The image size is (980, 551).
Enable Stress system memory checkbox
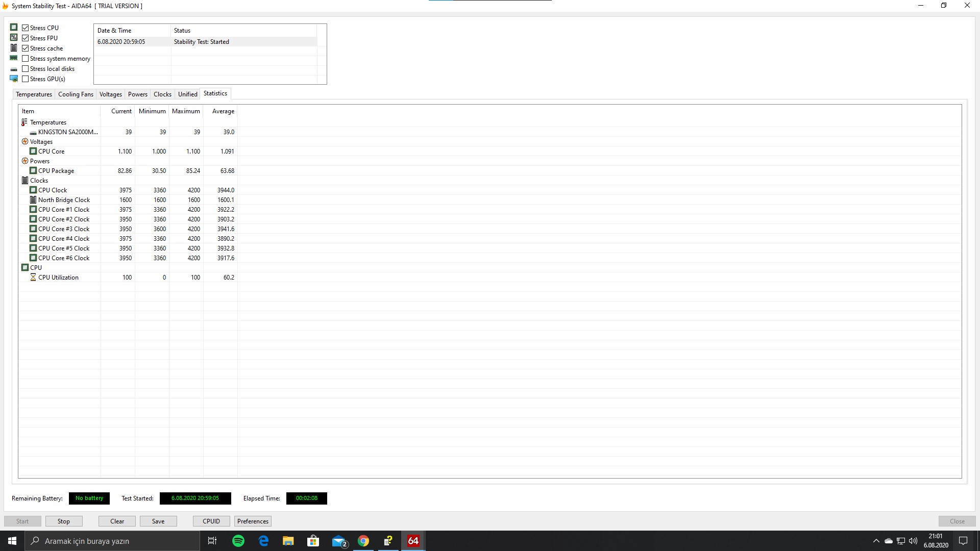click(25, 59)
